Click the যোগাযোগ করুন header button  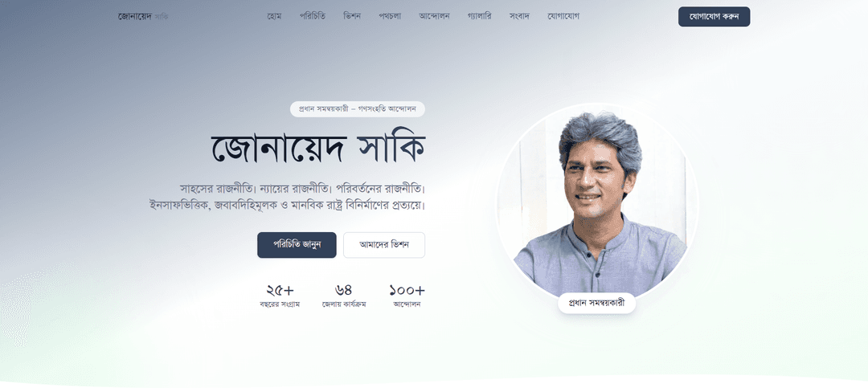[x=714, y=17]
